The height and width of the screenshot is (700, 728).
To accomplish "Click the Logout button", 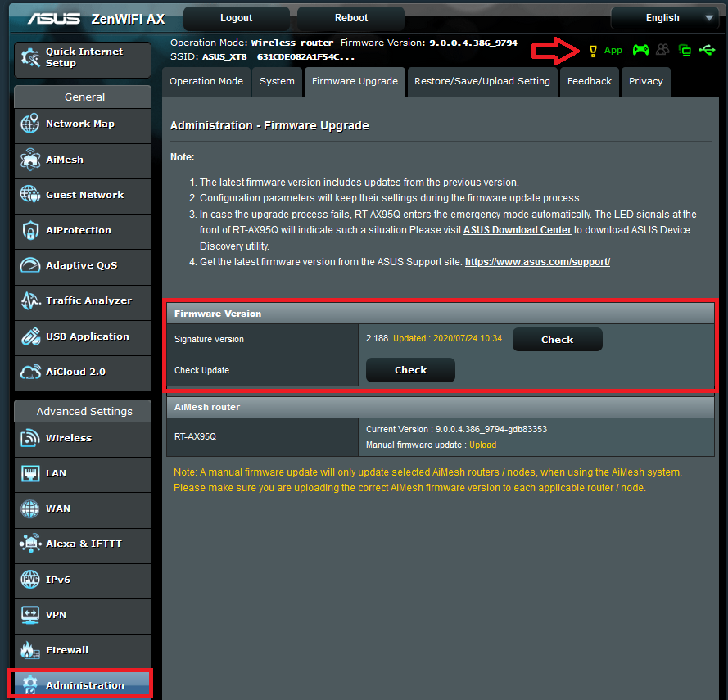I will coord(237,18).
